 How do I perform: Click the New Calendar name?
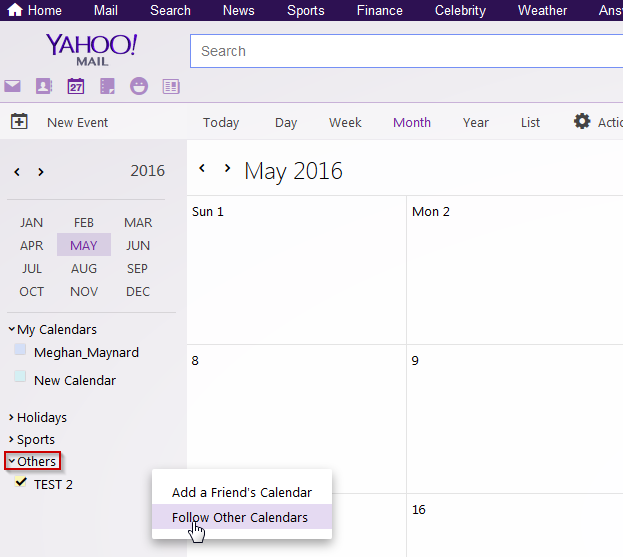click(75, 380)
